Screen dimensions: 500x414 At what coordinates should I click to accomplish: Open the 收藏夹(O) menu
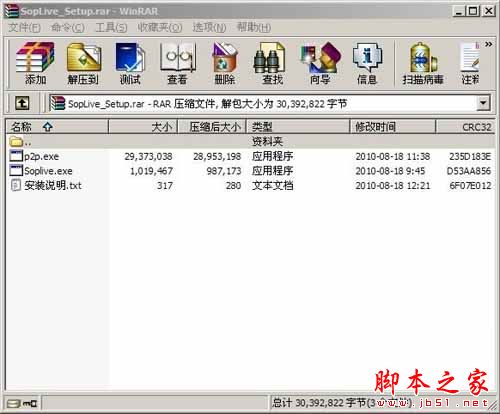point(160,27)
